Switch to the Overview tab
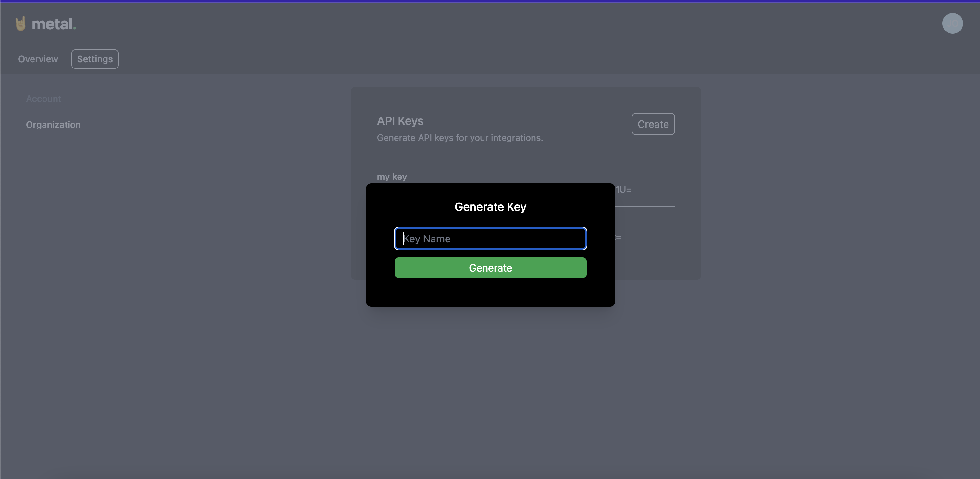The width and height of the screenshot is (980, 479). click(38, 59)
